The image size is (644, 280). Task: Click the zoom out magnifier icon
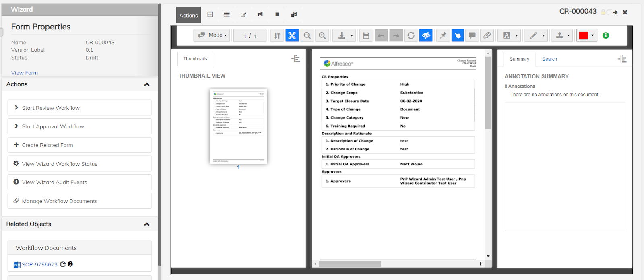click(307, 35)
